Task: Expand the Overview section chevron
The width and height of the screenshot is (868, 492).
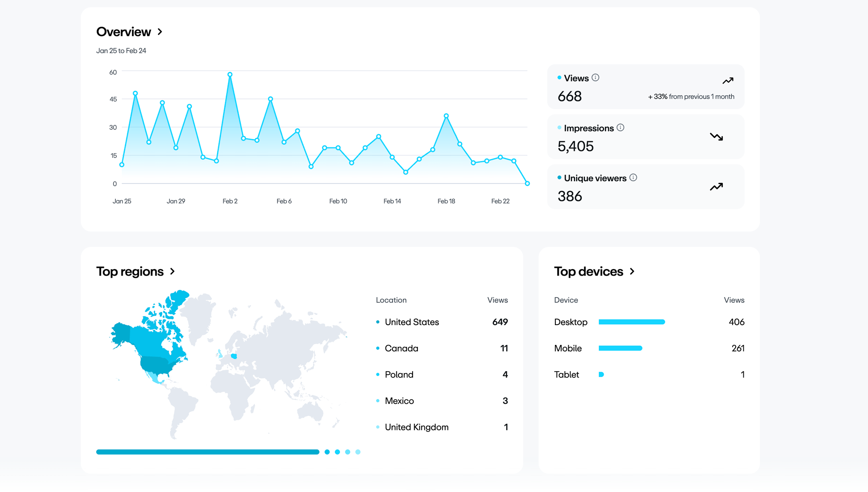Action: 160,32
